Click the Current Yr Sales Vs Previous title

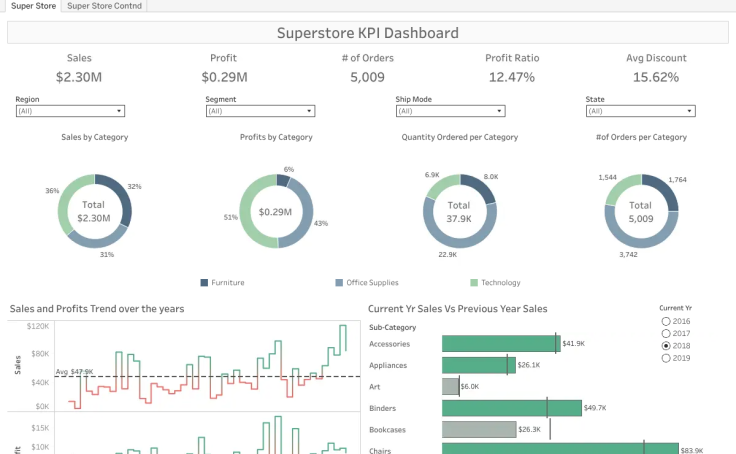(x=458, y=308)
